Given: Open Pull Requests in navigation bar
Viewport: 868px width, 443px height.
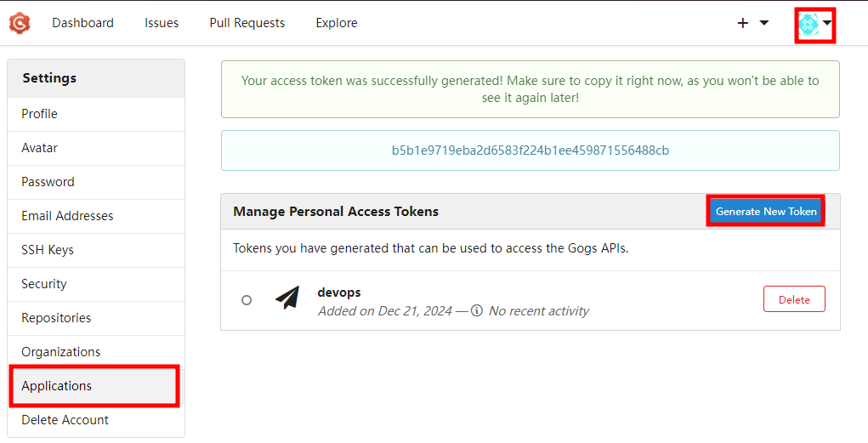Looking at the screenshot, I should click(x=247, y=23).
